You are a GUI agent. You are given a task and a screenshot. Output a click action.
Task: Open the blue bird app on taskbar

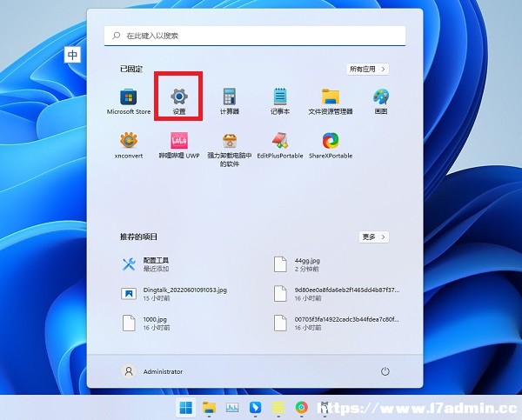pyautogui.click(x=255, y=407)
